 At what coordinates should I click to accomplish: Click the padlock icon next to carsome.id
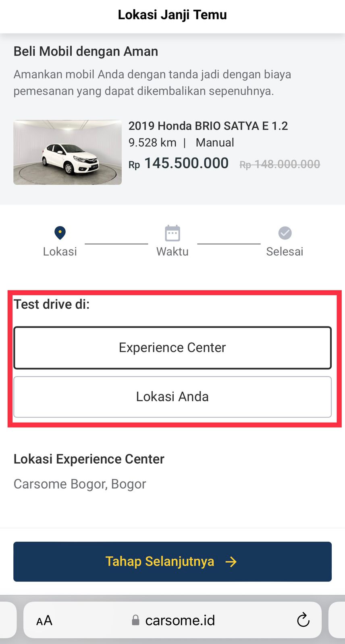[136, 620]
